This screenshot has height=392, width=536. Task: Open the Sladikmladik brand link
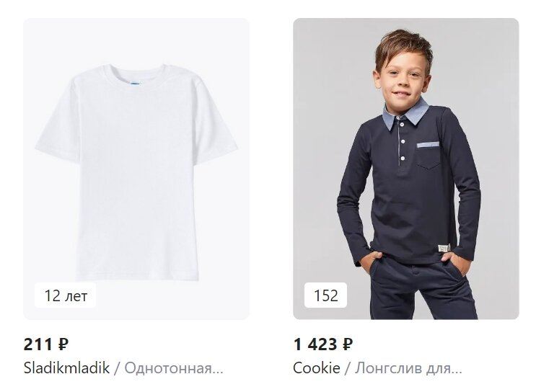(66, 368)
